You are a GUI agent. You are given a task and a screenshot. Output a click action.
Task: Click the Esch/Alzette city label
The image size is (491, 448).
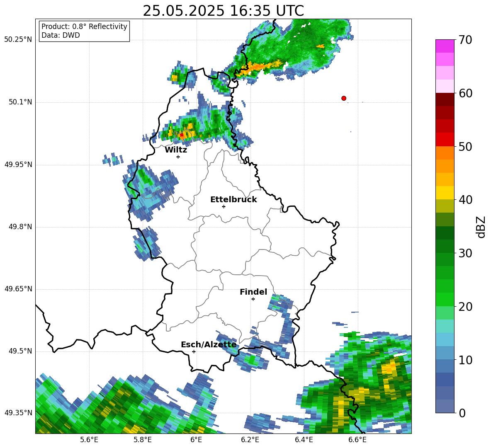(x=209, y=345)
